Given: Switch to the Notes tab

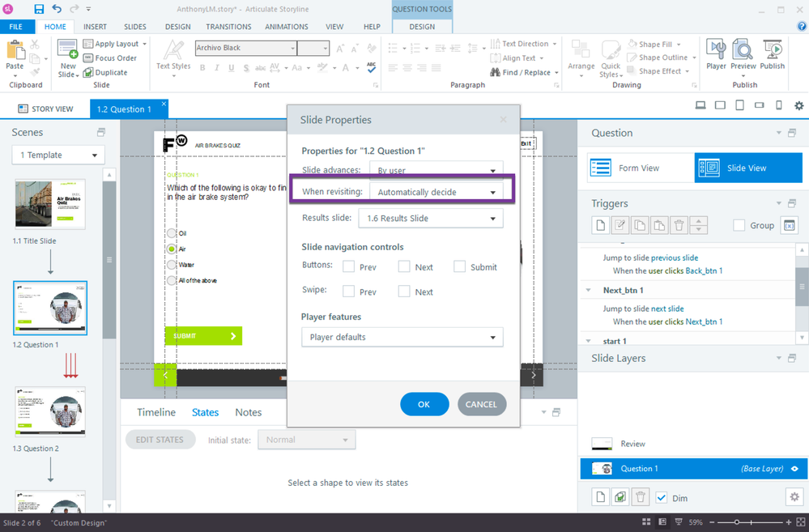Looking at the screenshot, I should (x=248, y=412).
